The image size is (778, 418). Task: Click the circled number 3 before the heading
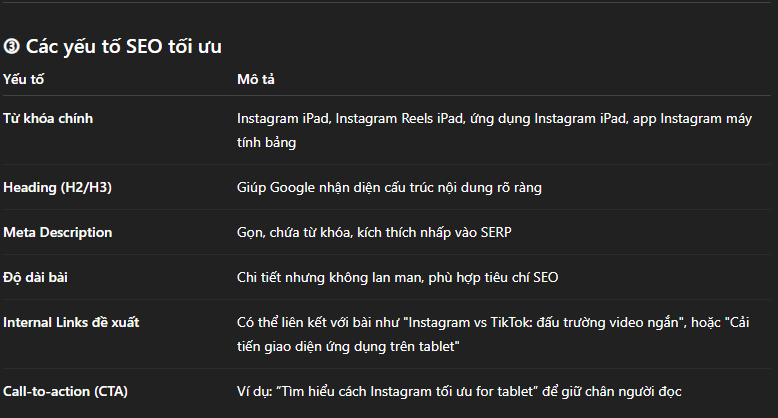tap(11, 47)
